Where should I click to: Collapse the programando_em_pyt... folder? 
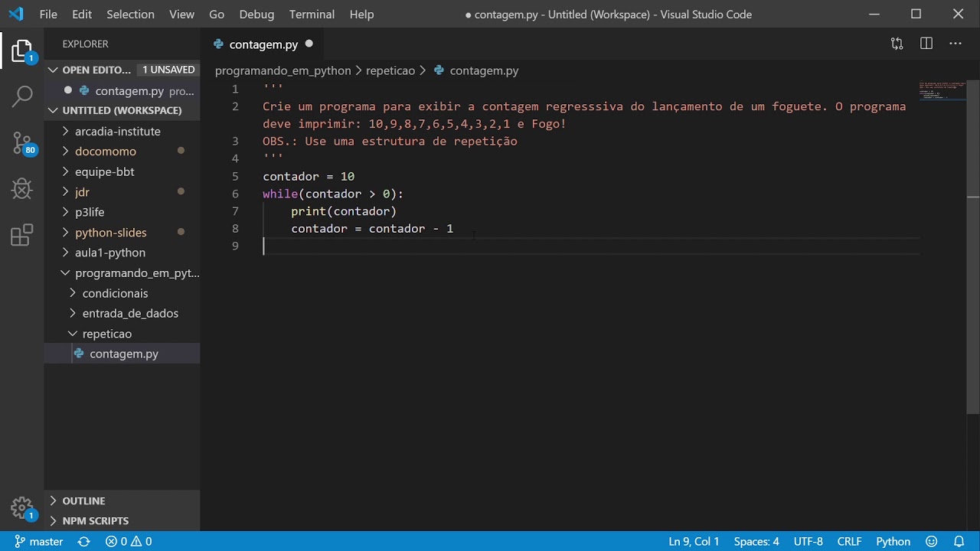(136, 273)
